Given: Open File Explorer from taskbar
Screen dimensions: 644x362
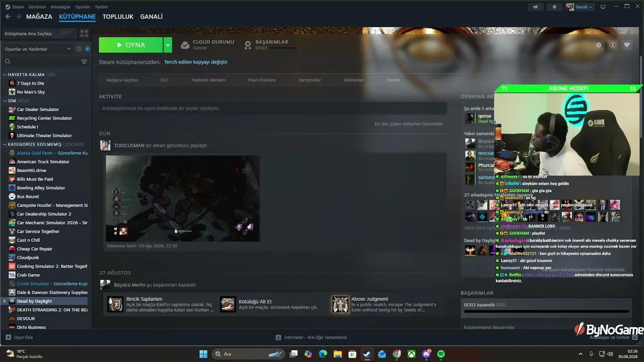Looking at the screenshot, I should pos(338,354).
